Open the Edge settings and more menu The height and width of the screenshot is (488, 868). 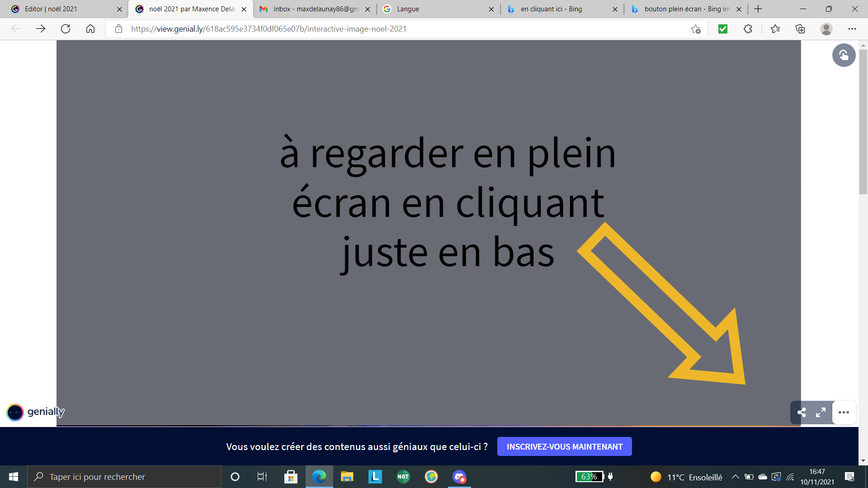click(852, 29)
